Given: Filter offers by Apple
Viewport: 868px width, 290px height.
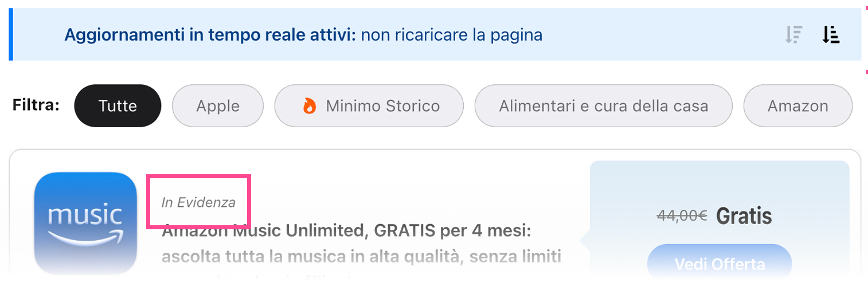Looking at the screenshot, I should [218, 106].
